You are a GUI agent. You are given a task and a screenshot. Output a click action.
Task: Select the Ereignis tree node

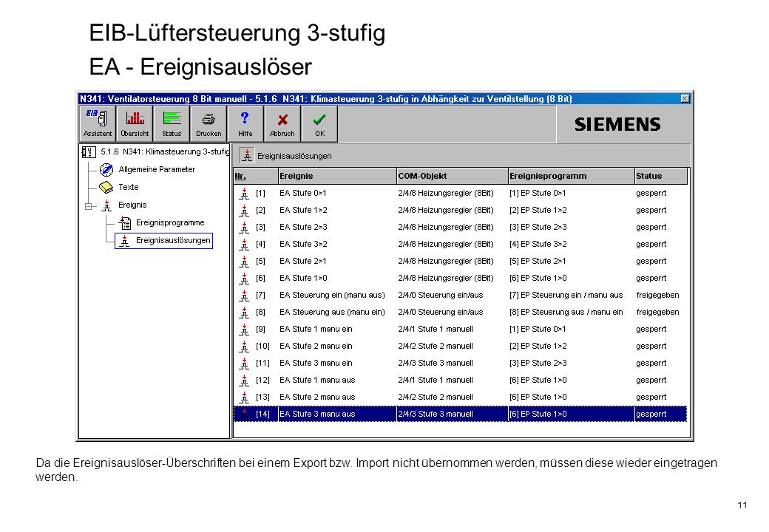(x=132, y=205)
